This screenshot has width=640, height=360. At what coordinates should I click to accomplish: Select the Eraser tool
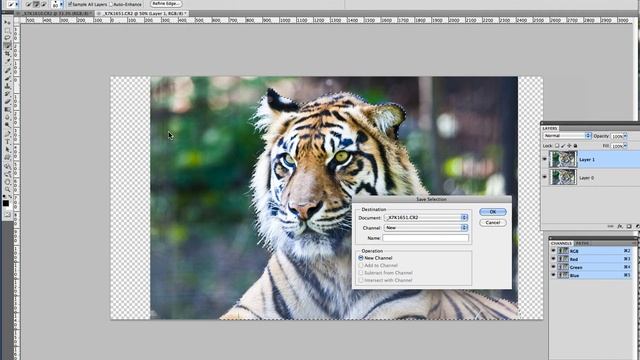(7, 102)
